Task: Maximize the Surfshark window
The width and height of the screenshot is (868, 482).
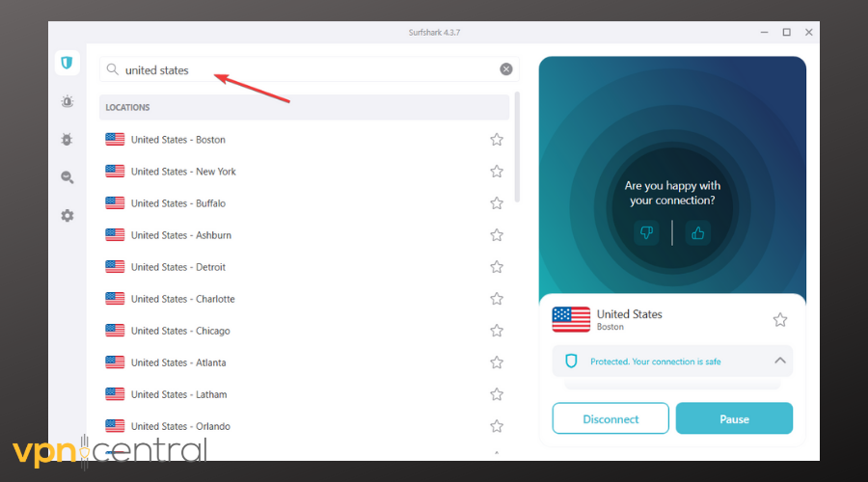Action: tap(787, 33)
